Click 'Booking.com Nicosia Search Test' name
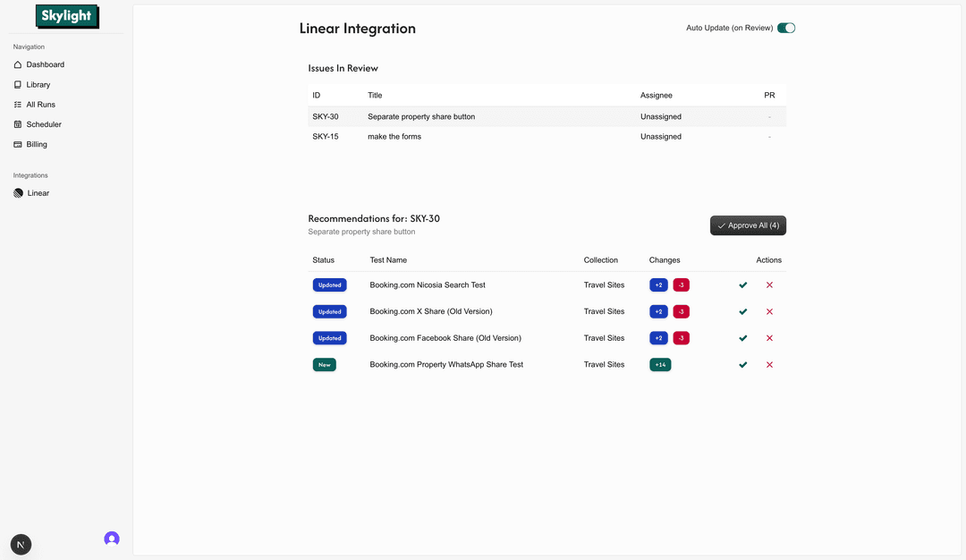966x560 pixels. tap(428, 285)
